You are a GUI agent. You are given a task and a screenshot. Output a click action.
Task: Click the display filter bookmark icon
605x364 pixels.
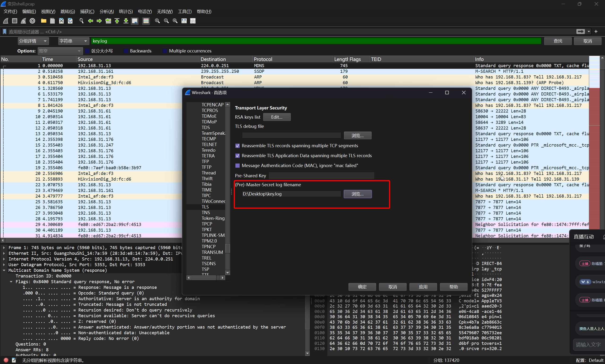tap(4, 32)
